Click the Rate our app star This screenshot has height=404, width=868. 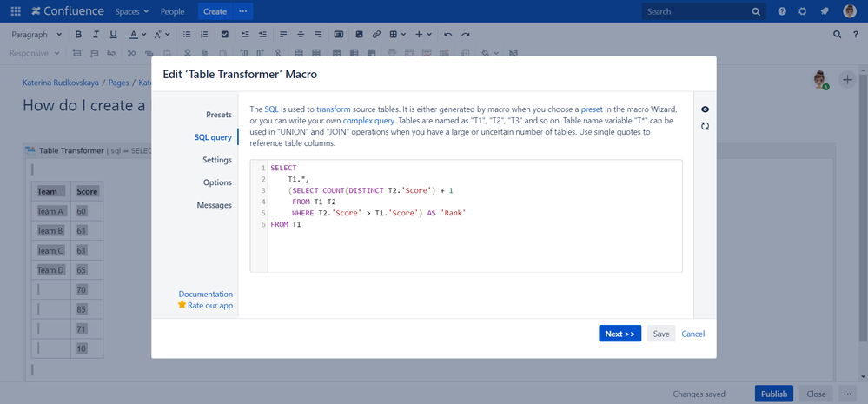pyautogui.click(x=182, y=306)
